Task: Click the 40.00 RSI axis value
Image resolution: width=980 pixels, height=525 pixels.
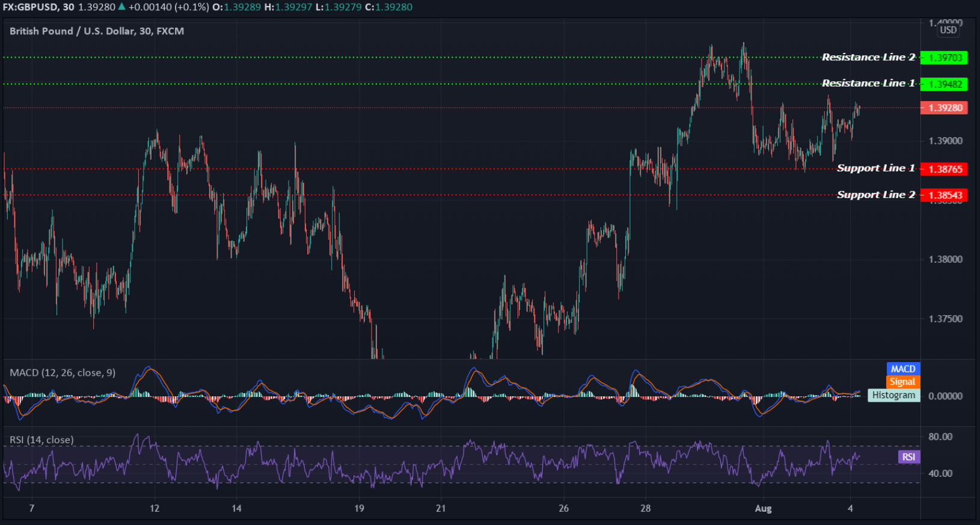Action: click(x=940, y=473)
